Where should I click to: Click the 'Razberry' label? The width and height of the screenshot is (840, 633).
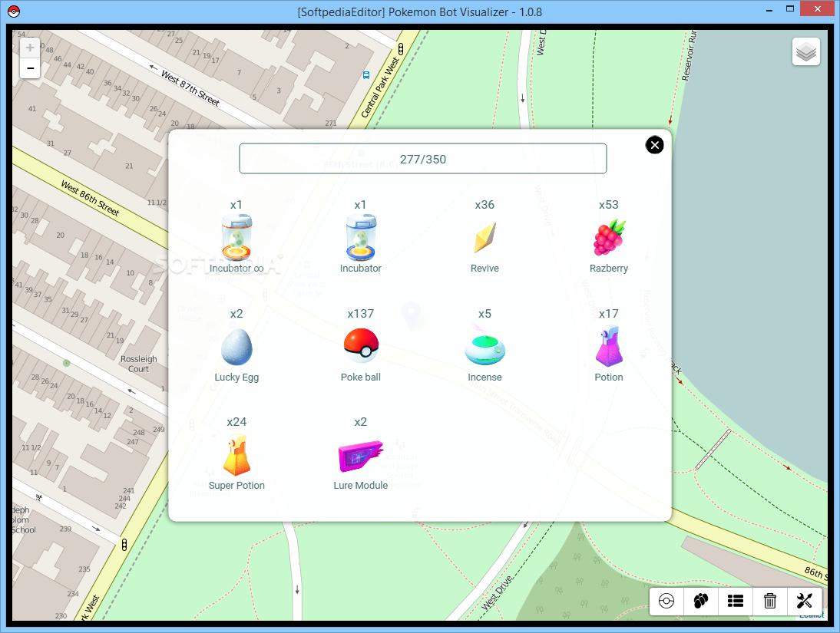tap(609, 269)
